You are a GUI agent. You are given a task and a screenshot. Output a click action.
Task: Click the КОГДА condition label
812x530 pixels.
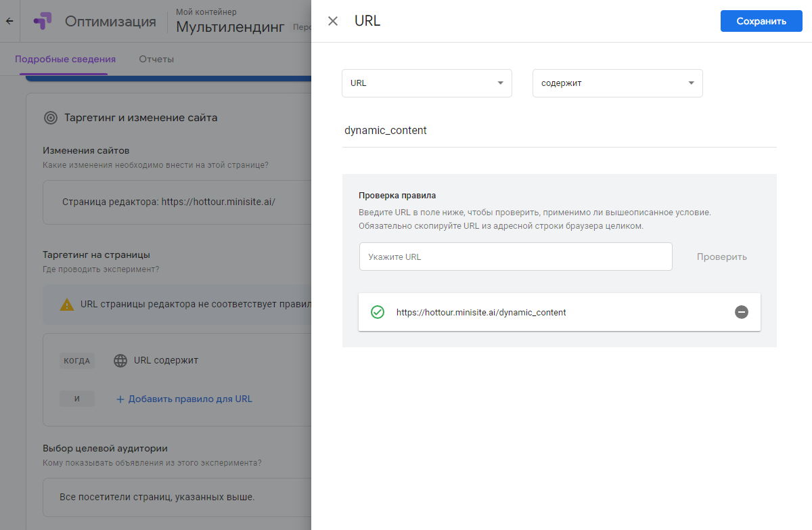pyautogui.click(x=77, y=361)
